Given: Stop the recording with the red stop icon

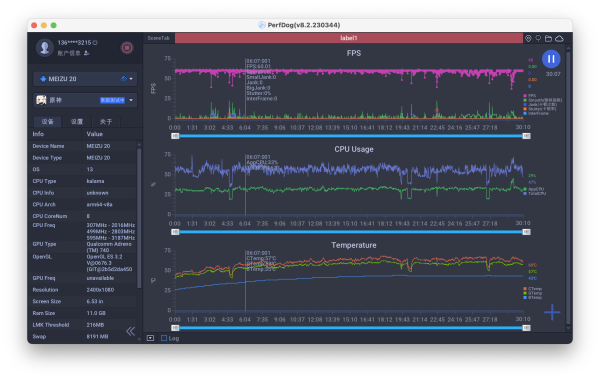Looking at the screenshot, I should tap(127, 48).
